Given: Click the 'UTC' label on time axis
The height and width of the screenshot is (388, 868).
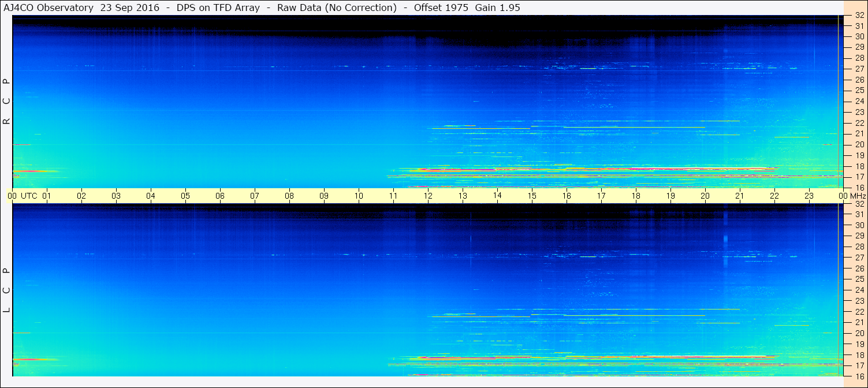Looking at the screenshot, I should pyautogui.click(x=29, y=196).
